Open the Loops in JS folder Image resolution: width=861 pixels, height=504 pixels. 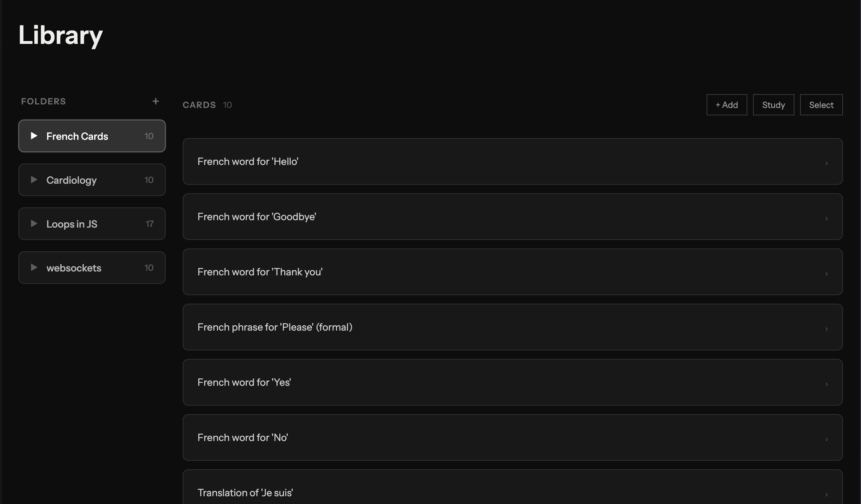[x=72, y=224]
